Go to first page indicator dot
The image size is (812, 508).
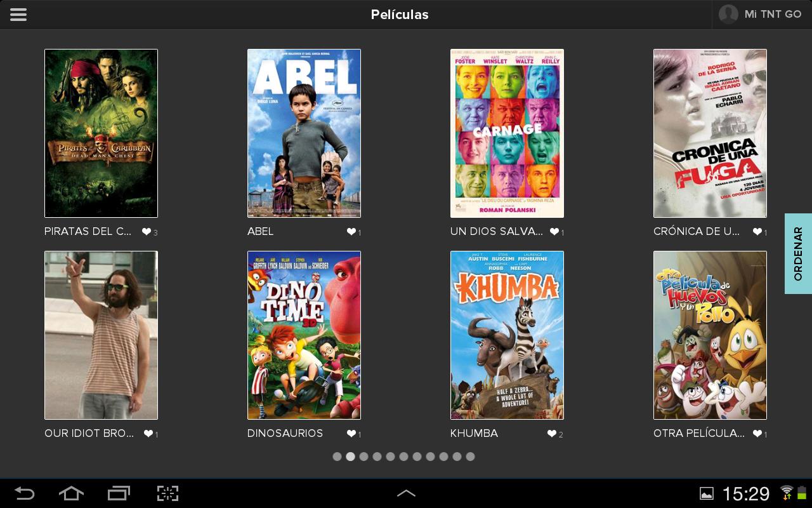[x=337, y=457]
